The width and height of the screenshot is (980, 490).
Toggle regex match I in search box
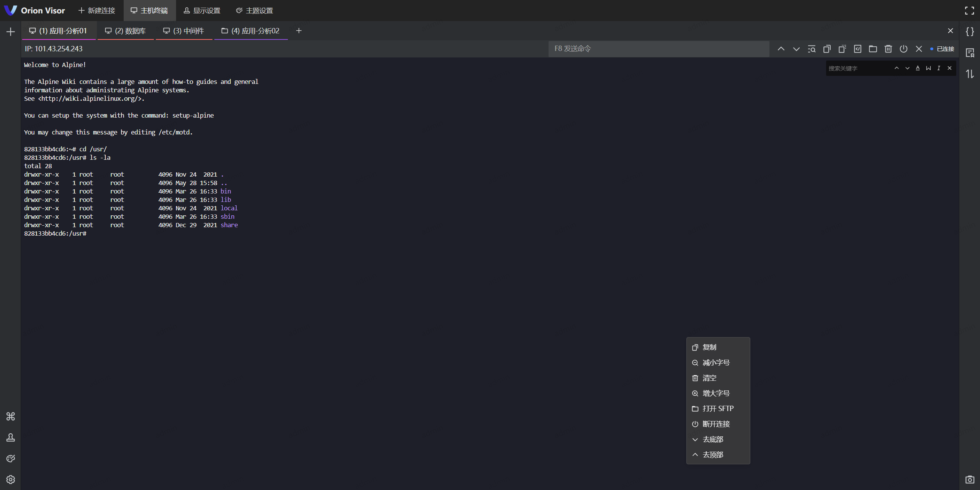point(939,68)
